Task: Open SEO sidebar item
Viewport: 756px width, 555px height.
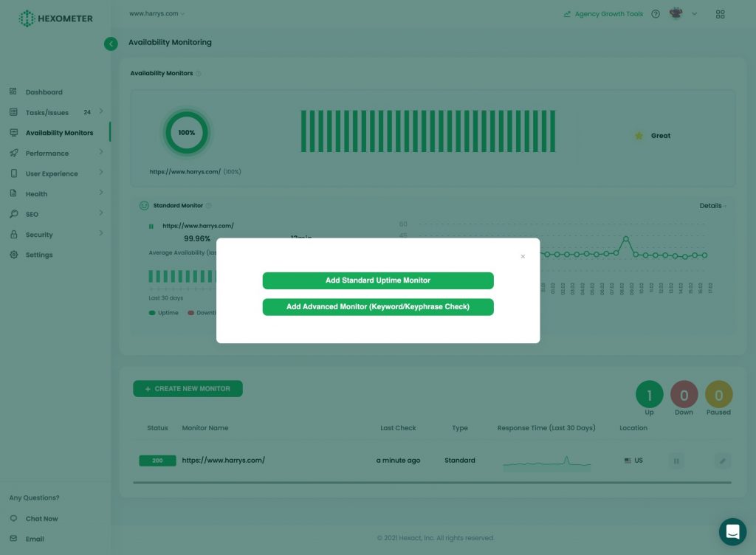Action: pyautogui.click(x=32, y=214)
